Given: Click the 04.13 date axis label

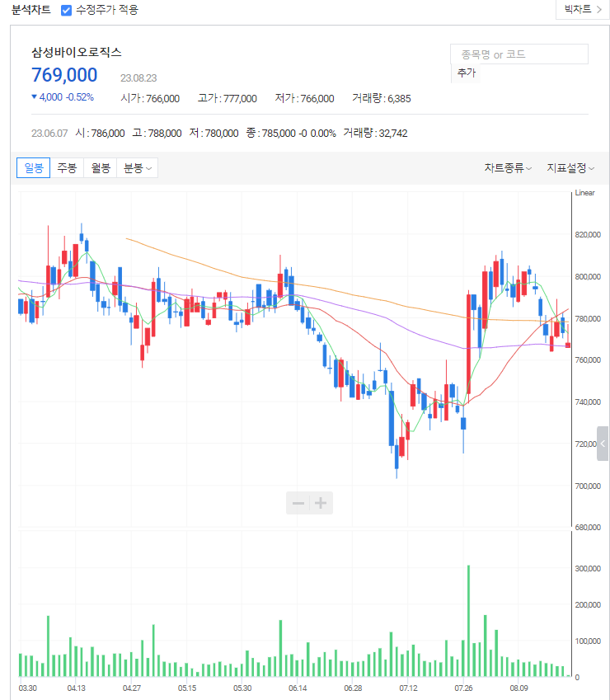Looking at the screenshot, I should (77, 688).
